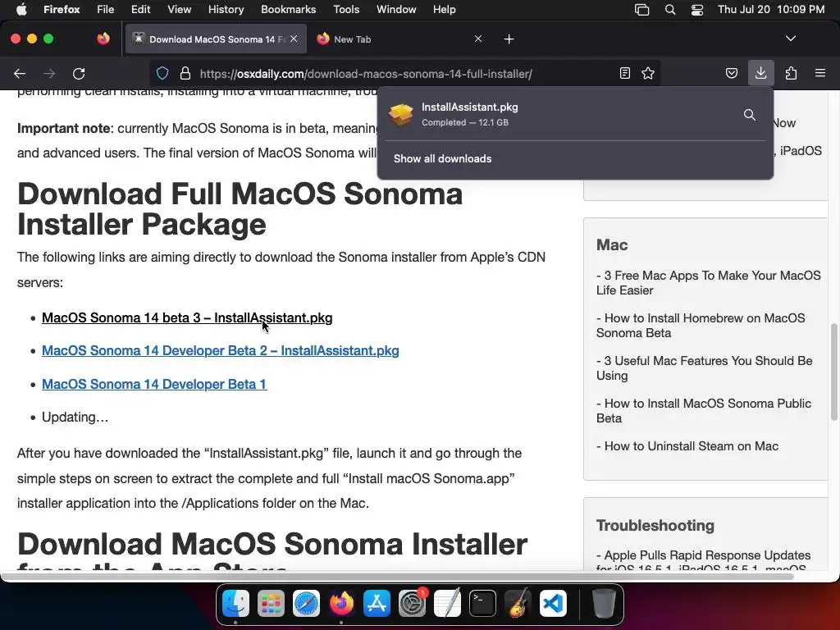Click MacOS Sonoma 14 beta 3 InstallAssistant.pkg link
Viewport: 840px width, 630px height.
[187, 317]
